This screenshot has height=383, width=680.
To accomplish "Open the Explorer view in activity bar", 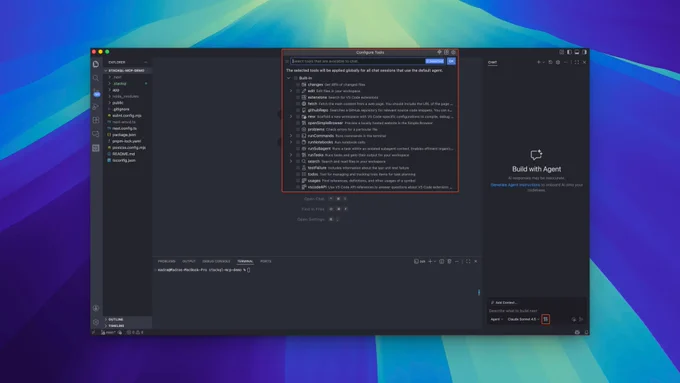I will pyautogui.click(x=96, y=64).
